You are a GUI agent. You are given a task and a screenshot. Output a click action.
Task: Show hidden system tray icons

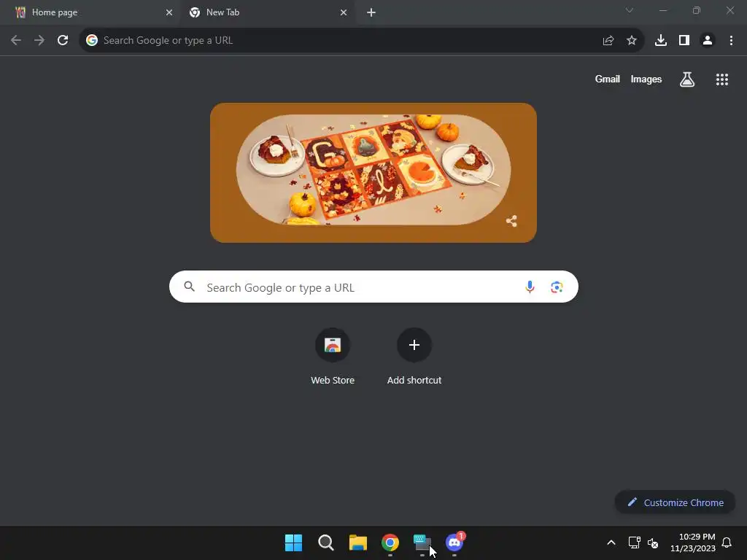(x=611, y=542)
